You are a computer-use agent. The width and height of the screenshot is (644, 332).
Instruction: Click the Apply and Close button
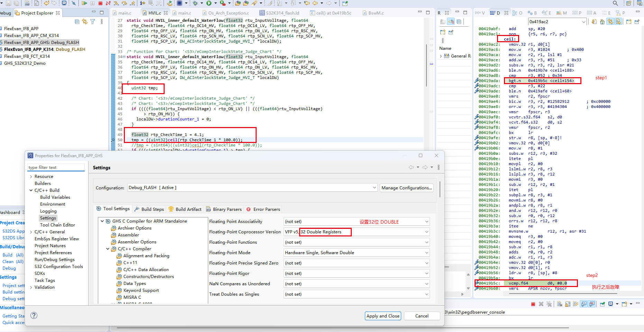(383, 316)
